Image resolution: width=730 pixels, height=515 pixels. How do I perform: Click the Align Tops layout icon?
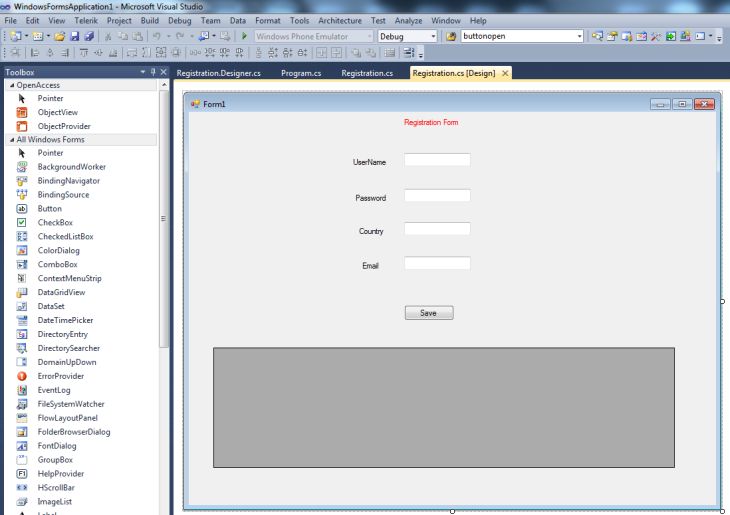[x=84, y=53]
